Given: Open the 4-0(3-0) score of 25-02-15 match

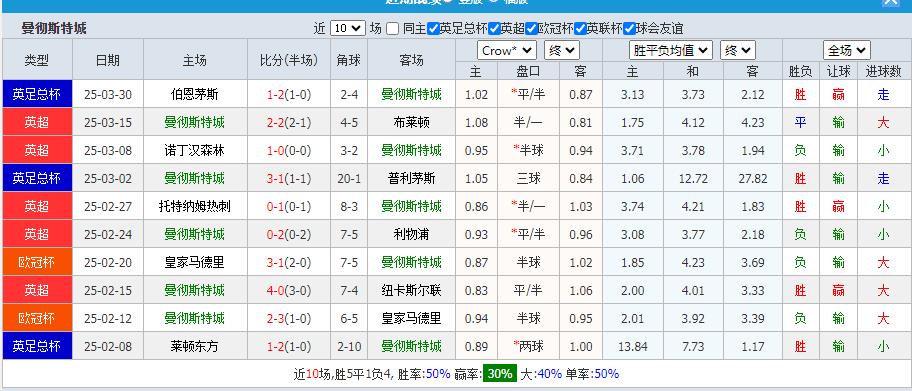Looking at the screenshot, I should pyautogui.click(x=289, y=290).
